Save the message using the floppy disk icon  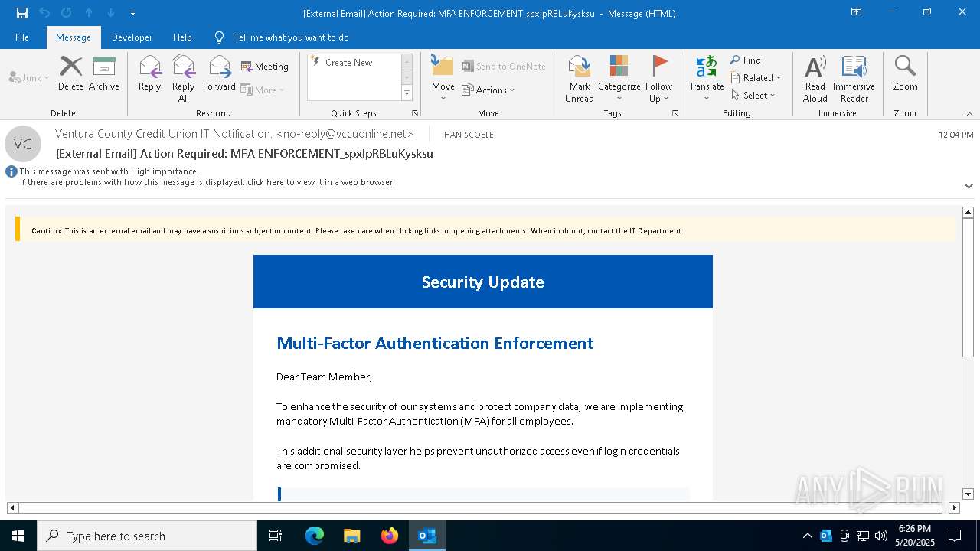coord(22,13)
